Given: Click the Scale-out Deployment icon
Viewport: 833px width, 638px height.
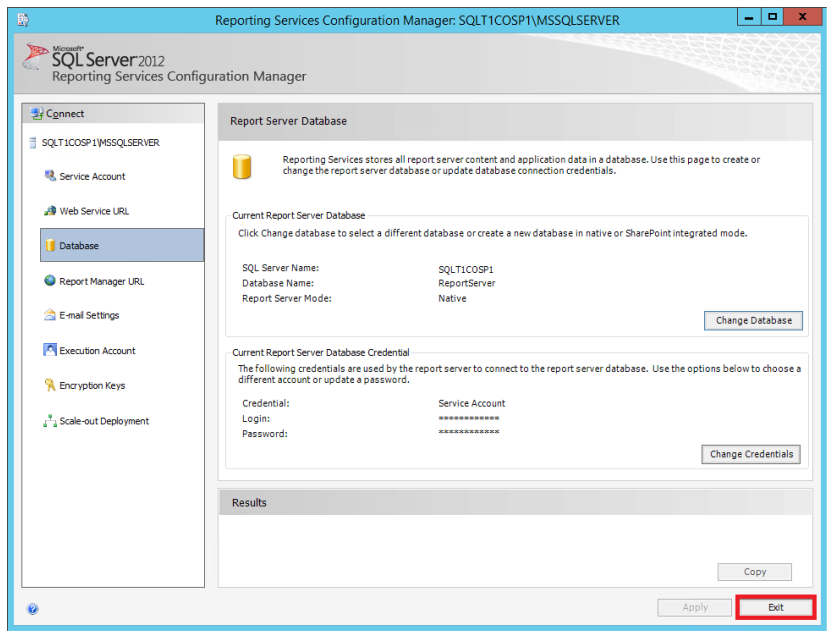Looking at the screenshot, I should pos(50,421).
